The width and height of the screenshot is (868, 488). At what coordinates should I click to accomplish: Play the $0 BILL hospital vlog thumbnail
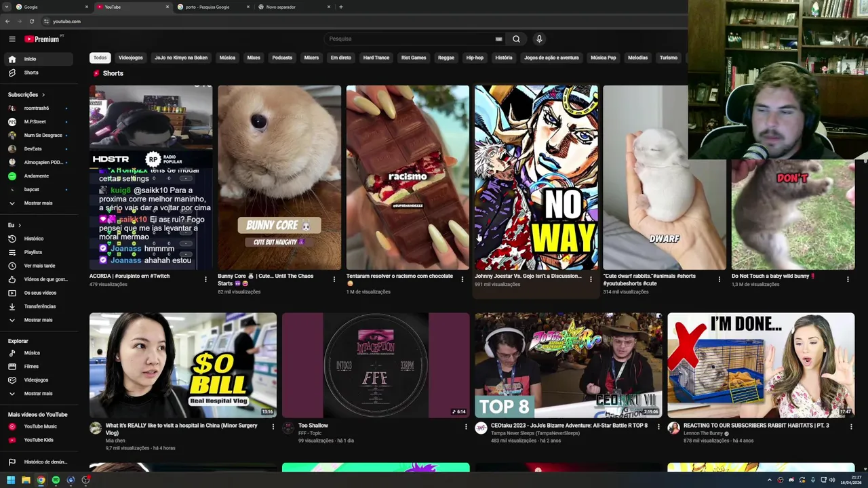pos(183,365)
